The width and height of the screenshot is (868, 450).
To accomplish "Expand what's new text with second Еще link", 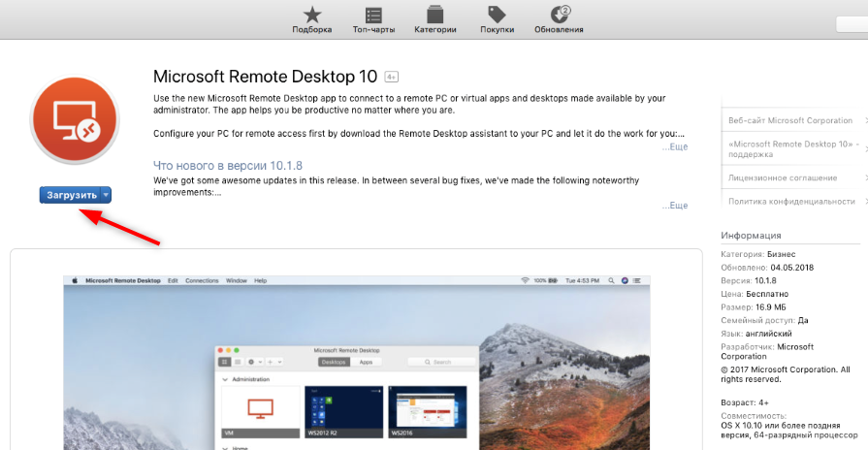I will pos(675,206).
